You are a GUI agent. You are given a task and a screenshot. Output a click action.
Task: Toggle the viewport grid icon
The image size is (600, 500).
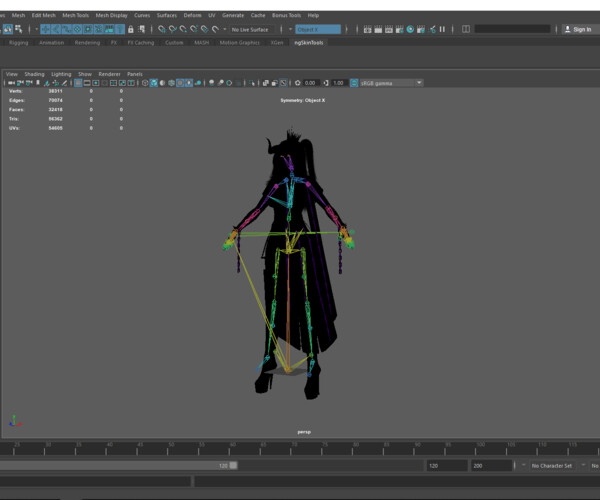[78, 83]
